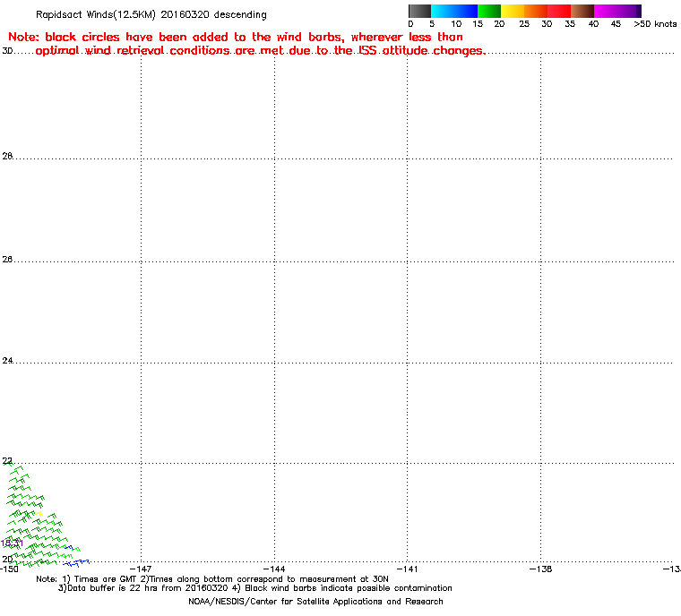
Task: Click the NOAA/NESDIS credit line
Action: tap(315, 602)
